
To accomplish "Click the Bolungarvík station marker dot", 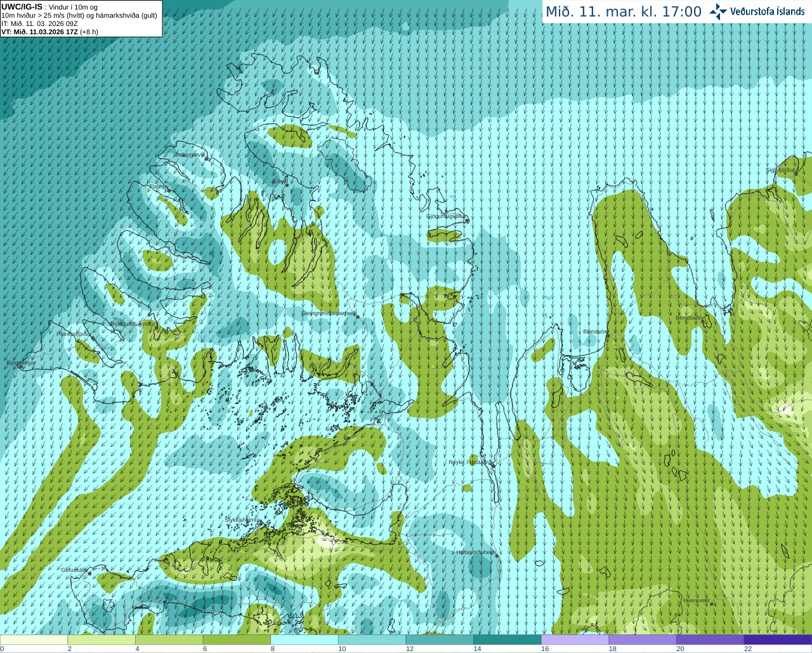I will coord(207,158).
